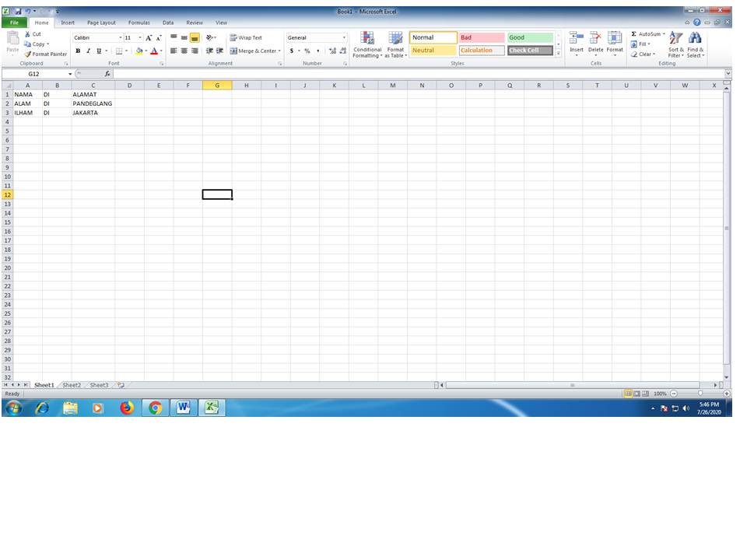Switch to the Insert ribbon tab

coord(68,23)
